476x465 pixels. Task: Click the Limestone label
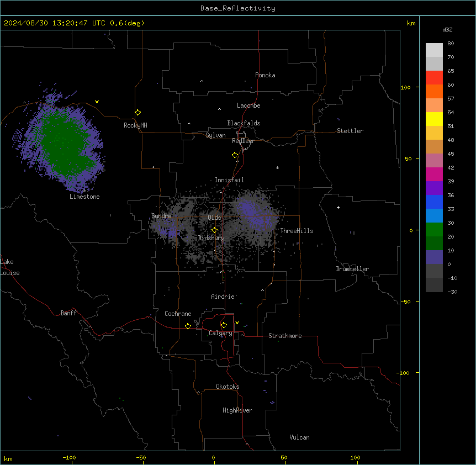(x=84, y=197)
